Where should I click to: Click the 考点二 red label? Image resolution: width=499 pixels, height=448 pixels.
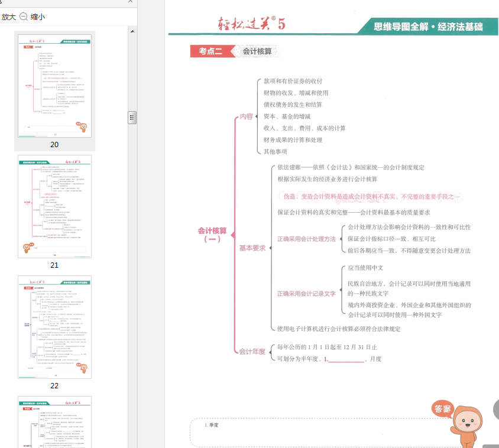(210, 51)
